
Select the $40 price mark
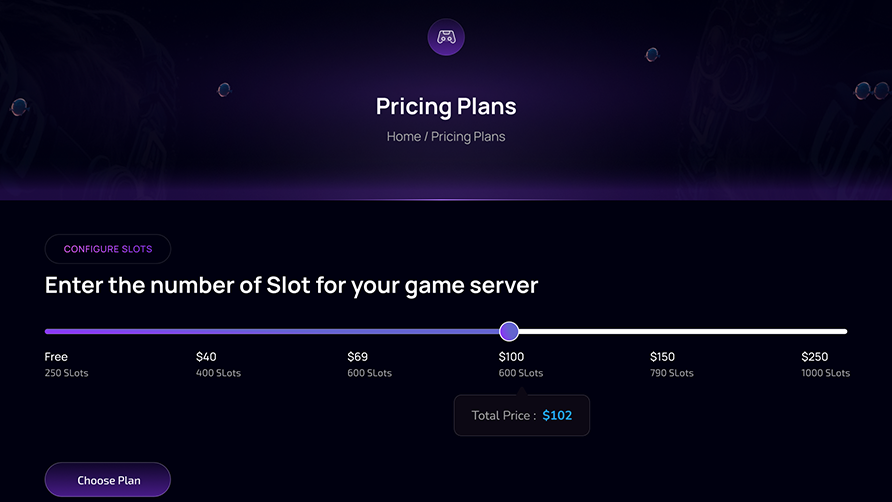coord(206,357)
